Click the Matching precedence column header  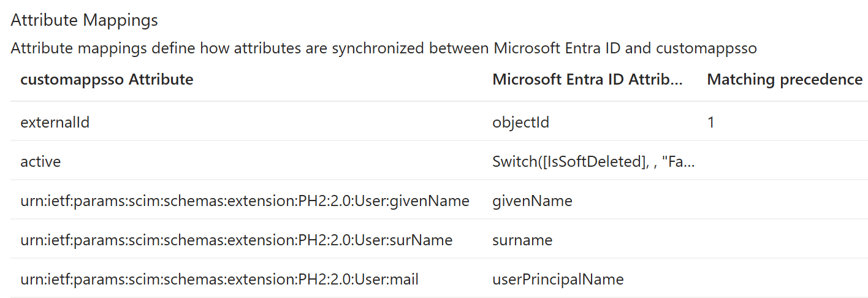(x=785, y=79)
